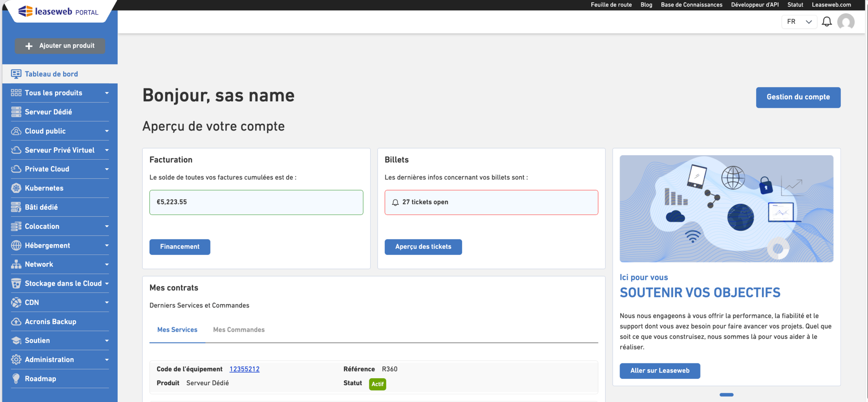Click the Colocation icon
868x402 pixels.
[x=16, y=226]
